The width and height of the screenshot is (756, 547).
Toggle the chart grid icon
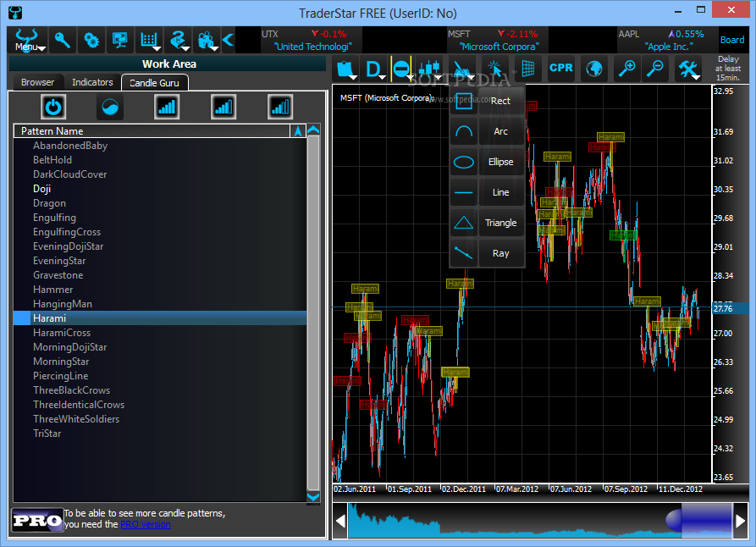527,69
